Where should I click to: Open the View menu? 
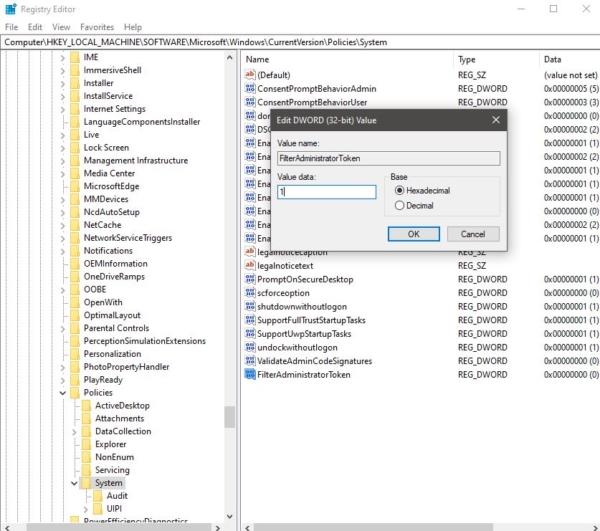pyautogui.click(x=61, y=27)
